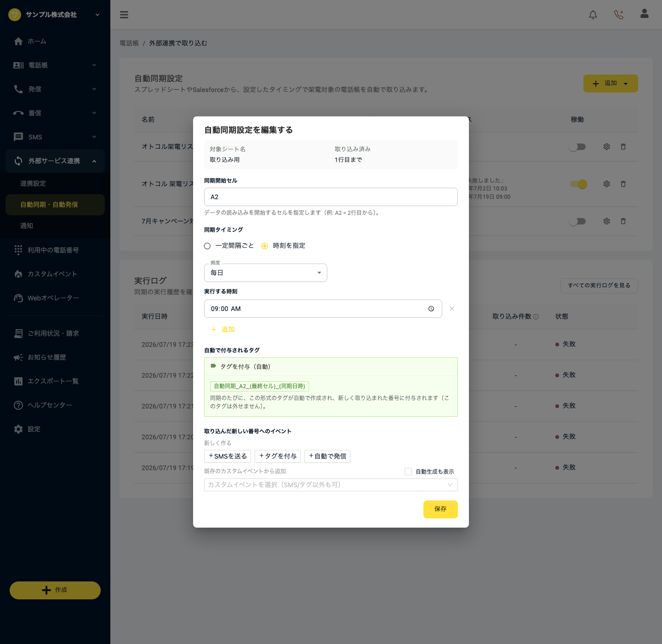Open the カスタムイベントを選択 dropdown
662x644 pixels.
point(331,485)
